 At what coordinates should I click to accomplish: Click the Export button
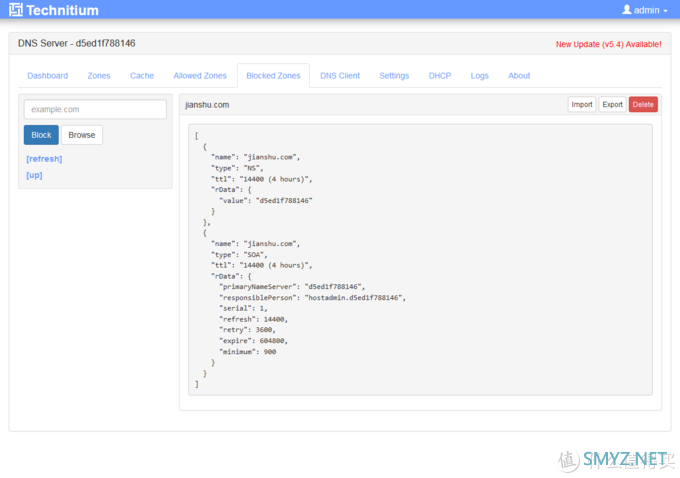point(612,105)
